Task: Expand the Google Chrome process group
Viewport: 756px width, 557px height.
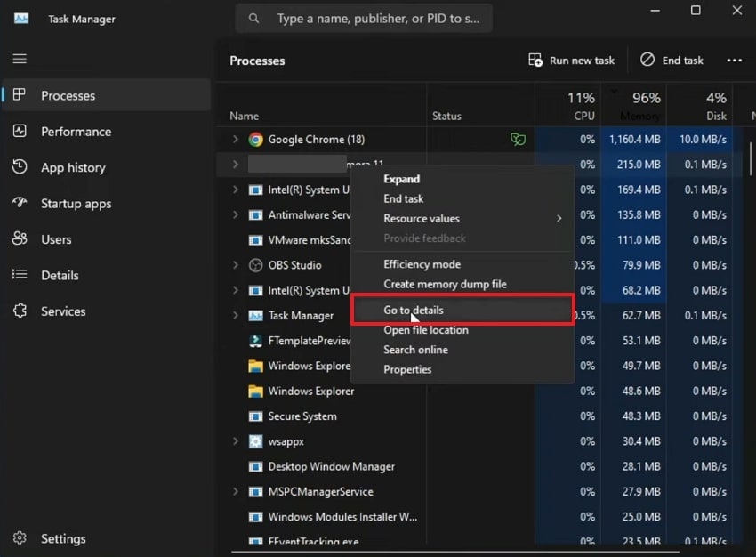Action: pos(236,140)
